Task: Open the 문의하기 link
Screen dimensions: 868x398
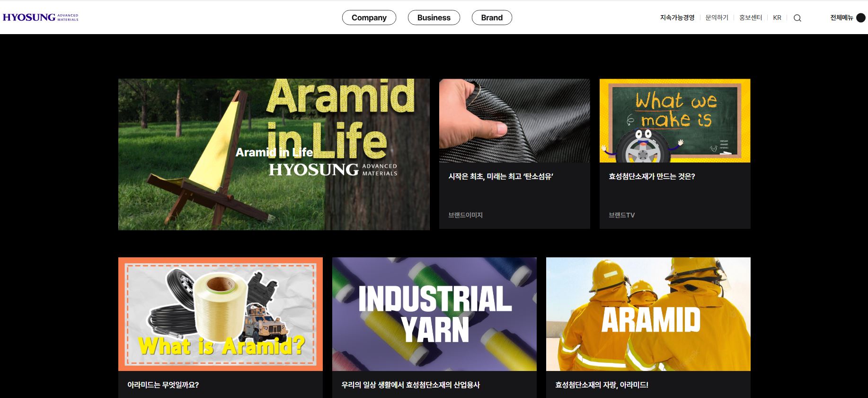Action: pyautogui.click(x=717, y=18)
